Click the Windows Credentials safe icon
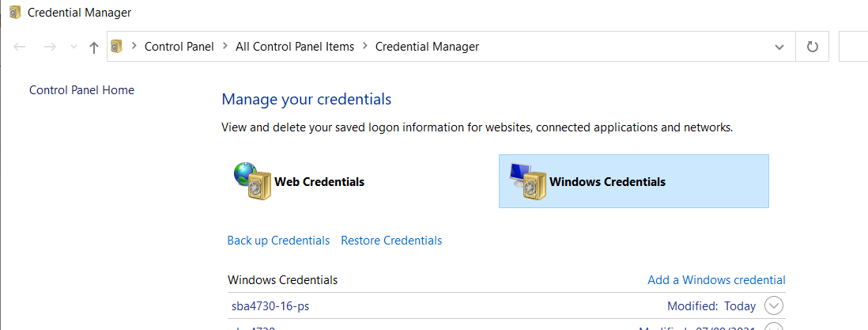 [x=527, y=181]
